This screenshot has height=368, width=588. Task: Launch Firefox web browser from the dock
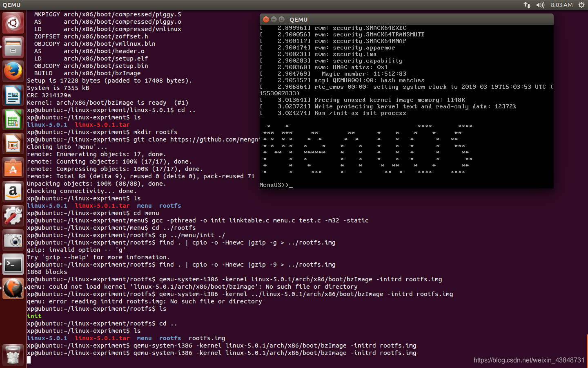(x=13, y=71)
